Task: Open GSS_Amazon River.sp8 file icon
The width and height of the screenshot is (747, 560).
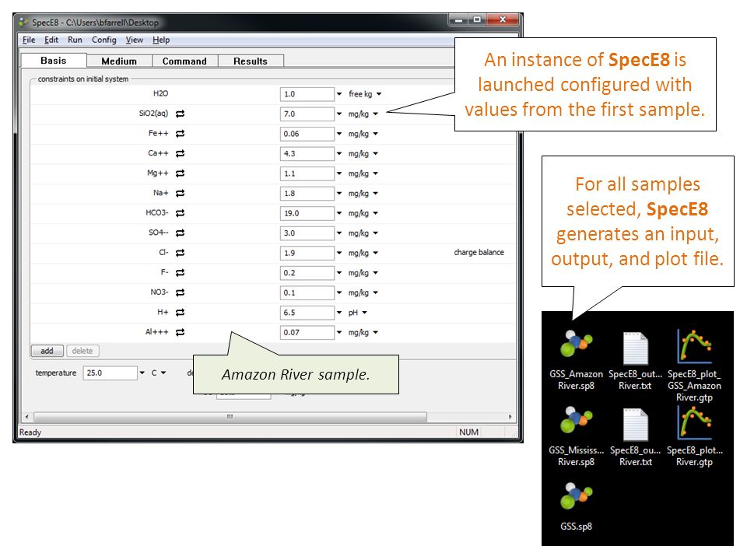Action: tap(577, 343)
